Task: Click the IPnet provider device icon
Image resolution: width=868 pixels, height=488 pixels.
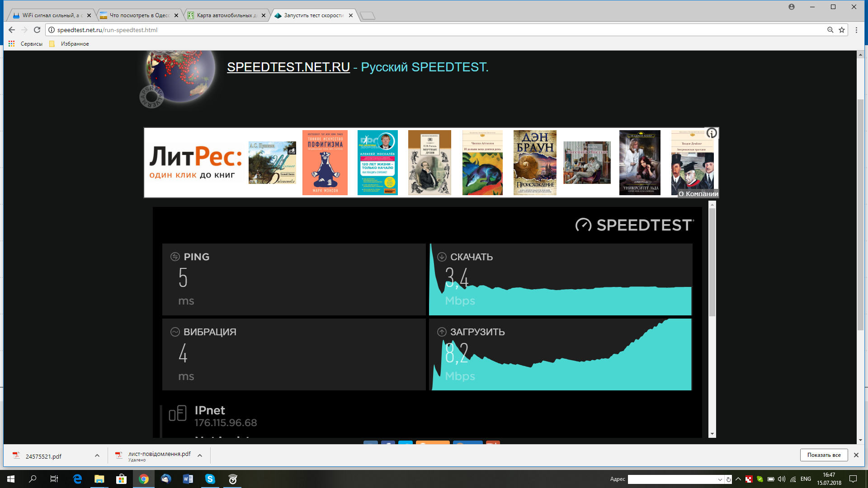Action: coord(177,413)
